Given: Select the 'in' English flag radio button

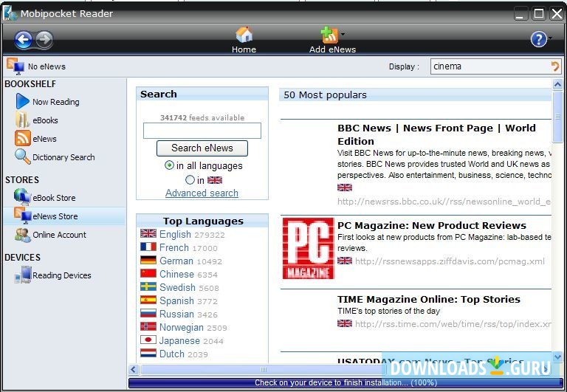Looking at the screenshot, I should point(190,179).
